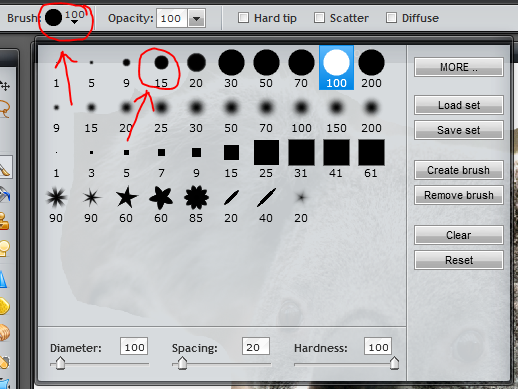This screenshot has width=518, height=389.
Task: Select the hard round 30 brush
Action: point(231,68)
